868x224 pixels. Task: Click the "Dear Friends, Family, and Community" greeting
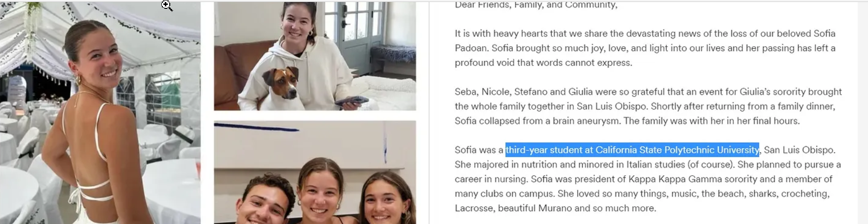(536, 5)
